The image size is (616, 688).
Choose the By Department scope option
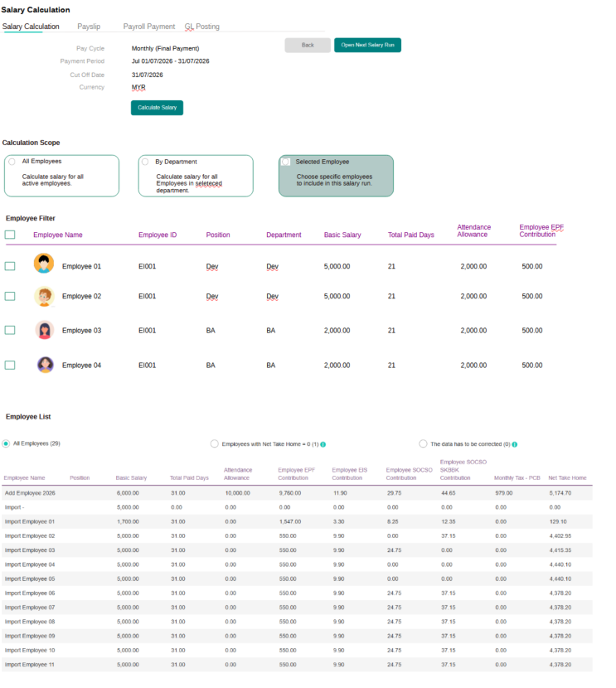coord(145,162)
